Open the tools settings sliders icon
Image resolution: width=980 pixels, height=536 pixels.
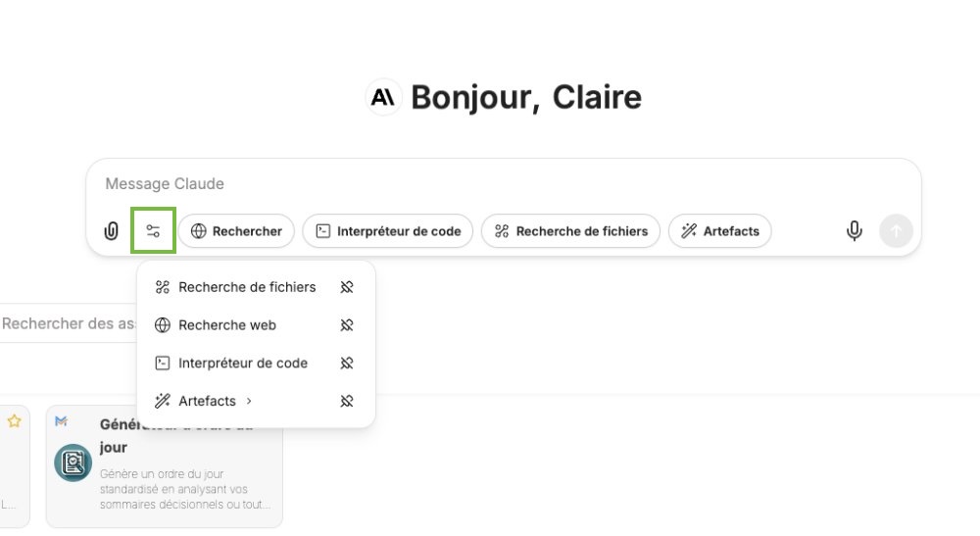[153, 231]
